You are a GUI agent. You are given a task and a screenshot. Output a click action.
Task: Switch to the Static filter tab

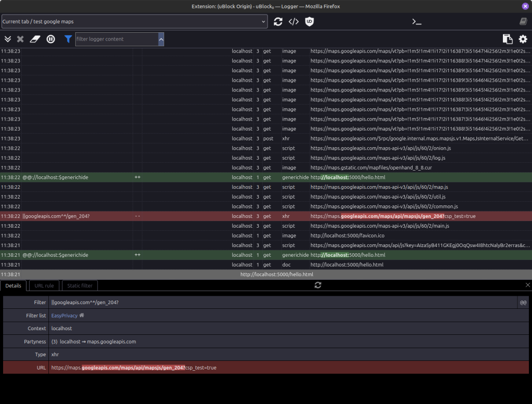(80, 285)
